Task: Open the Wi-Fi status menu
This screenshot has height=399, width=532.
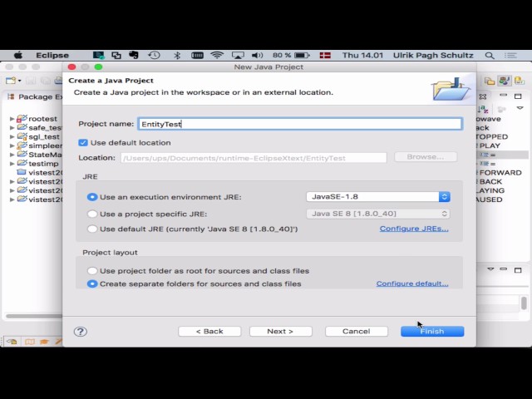Action: (217, 56)
